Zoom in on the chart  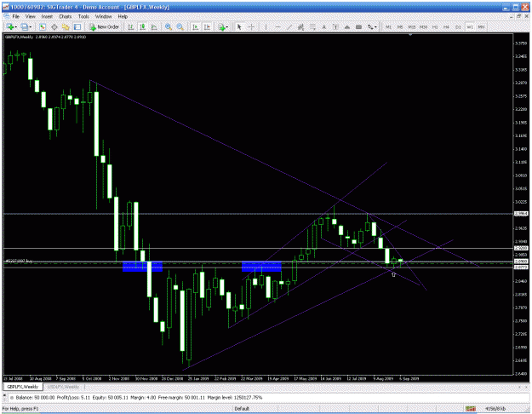[x=169, y=26]
